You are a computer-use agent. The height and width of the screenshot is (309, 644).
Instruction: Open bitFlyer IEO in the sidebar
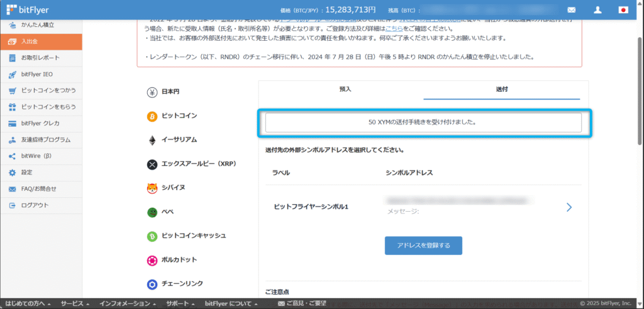tap(41, 74)
